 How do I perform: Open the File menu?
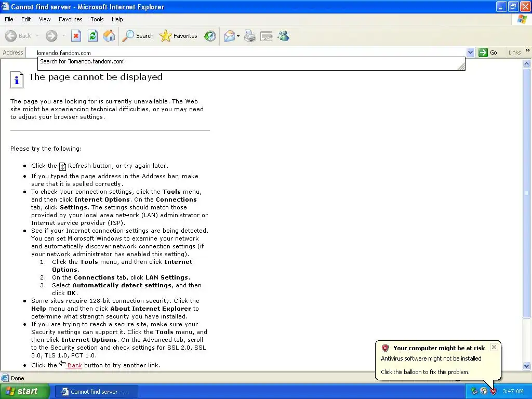9,19
